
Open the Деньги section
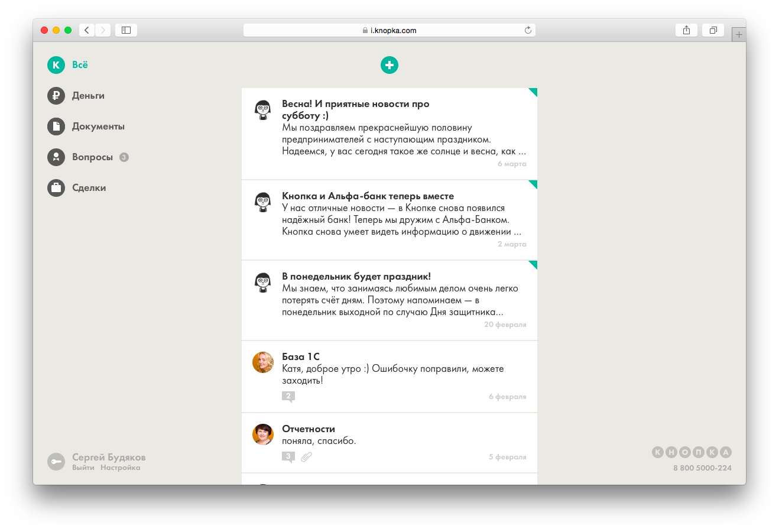pos(88,96)
